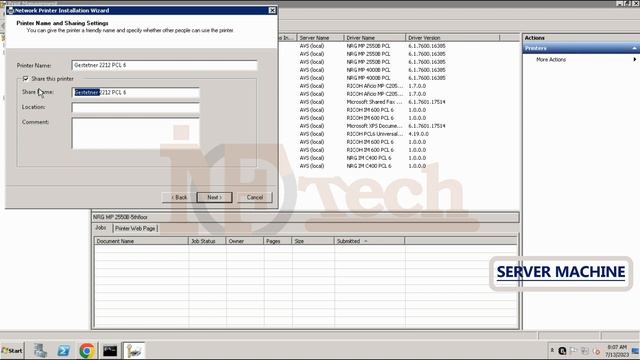
Task: Expand the More Actions submenu arrow
Action: coord(634,60)
